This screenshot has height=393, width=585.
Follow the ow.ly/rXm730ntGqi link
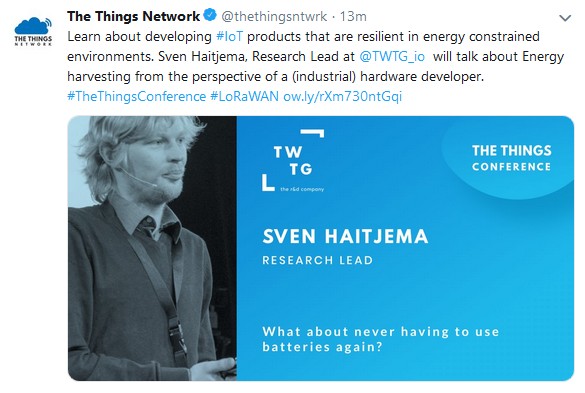coord(342,96)
